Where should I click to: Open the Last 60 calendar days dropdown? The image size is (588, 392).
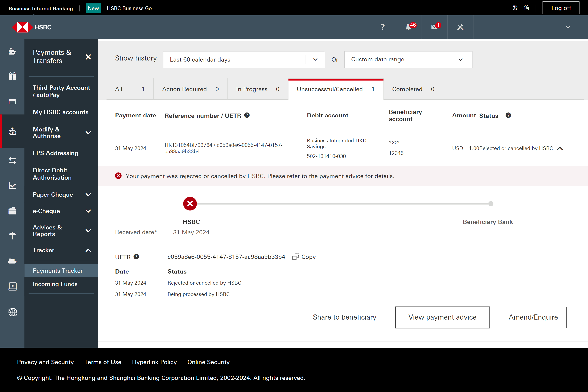(x=244, y=59)
